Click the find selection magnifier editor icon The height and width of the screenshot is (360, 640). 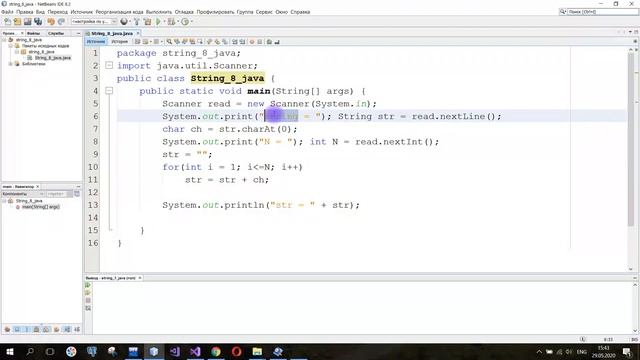pyautogui.click(x=169, y=42)
